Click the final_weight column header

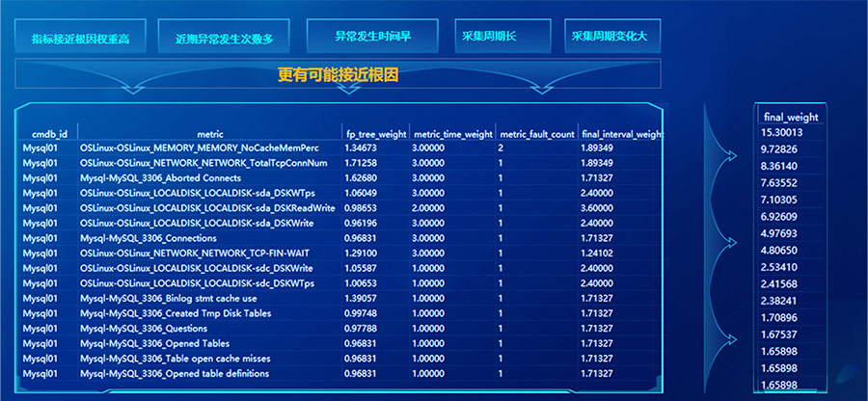791,117
